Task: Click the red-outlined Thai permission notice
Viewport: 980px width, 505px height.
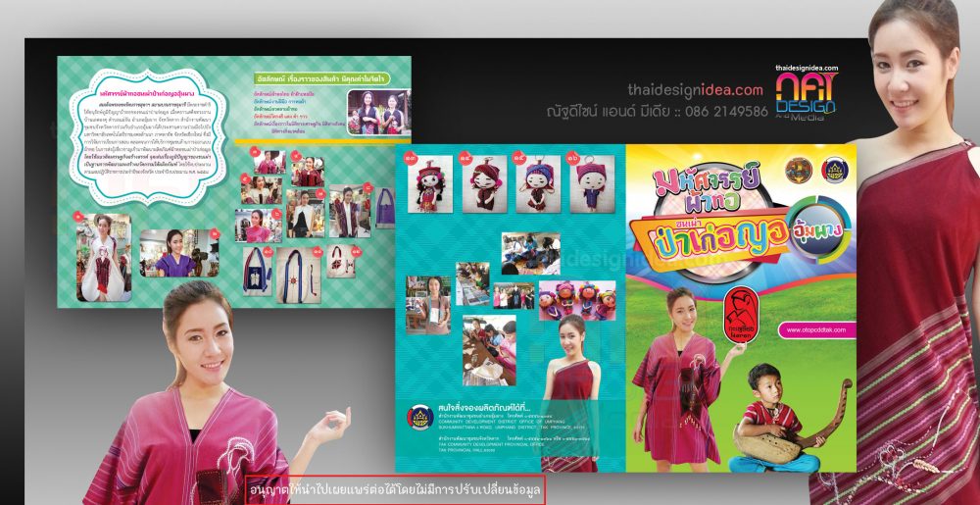Action: point(394,486)
